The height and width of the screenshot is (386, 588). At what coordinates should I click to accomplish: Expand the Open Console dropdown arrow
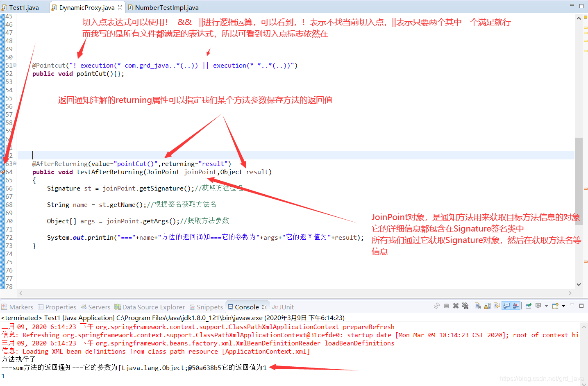[x=563, y=306]
